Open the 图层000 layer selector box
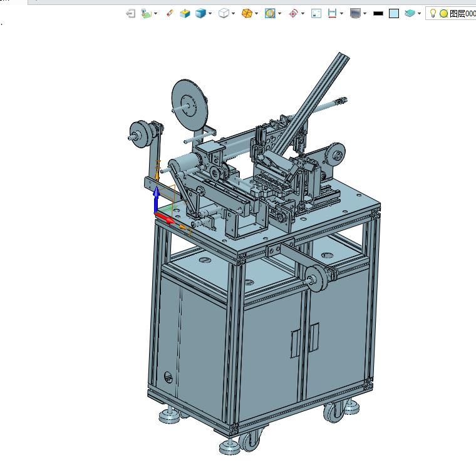476x463 pixels. (x=451, y=14)
